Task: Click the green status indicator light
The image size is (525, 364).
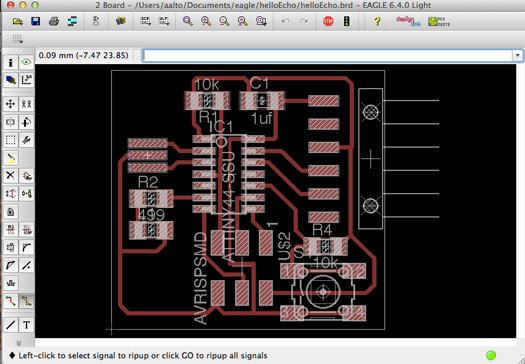Action: [x=491, y=355]
